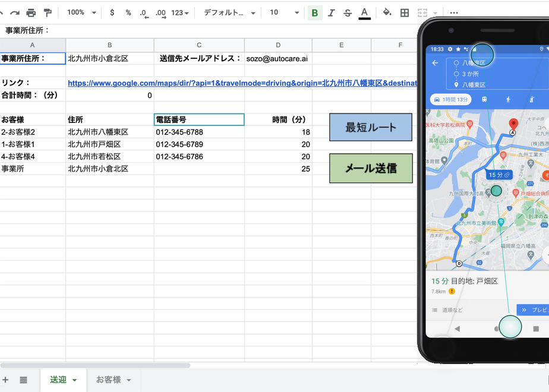Open the お客様 tab dropdown arrow
The width and height of the screenshot is (549, 392).
pos(129,381)
